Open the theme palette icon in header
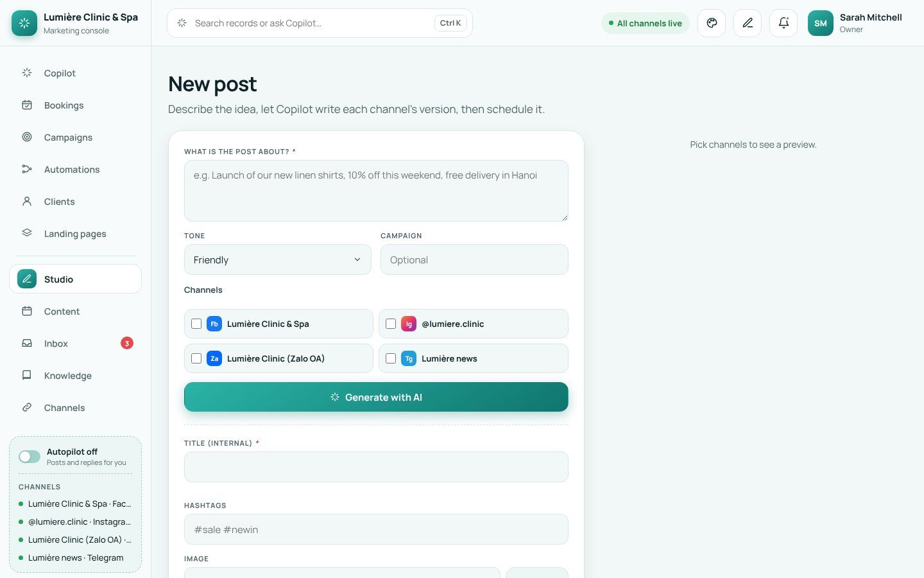 [x=712, y=23]
